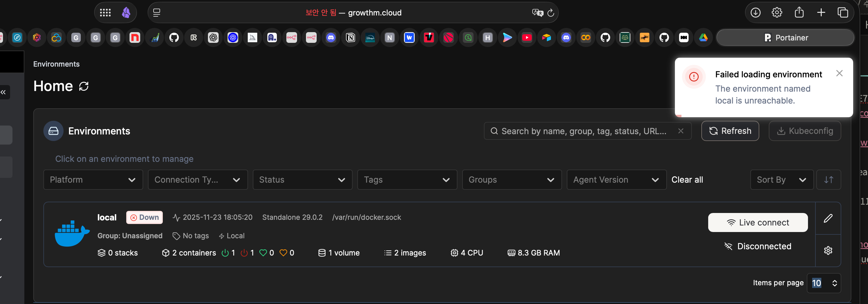868x304 pixels.
Task: Click the edit pencil for the local environment
Action: click(x=828, y=219)
